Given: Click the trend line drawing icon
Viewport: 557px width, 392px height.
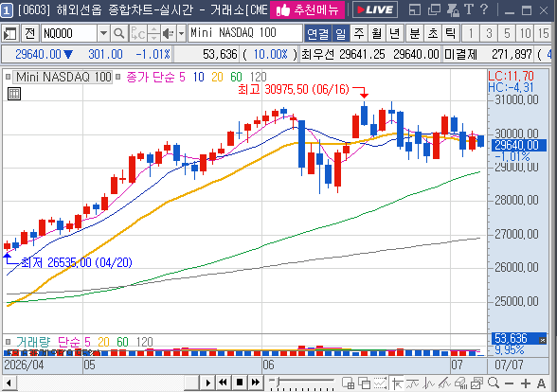Looking at the screenshot, I should pyautogui.click(x=445, y=383).
